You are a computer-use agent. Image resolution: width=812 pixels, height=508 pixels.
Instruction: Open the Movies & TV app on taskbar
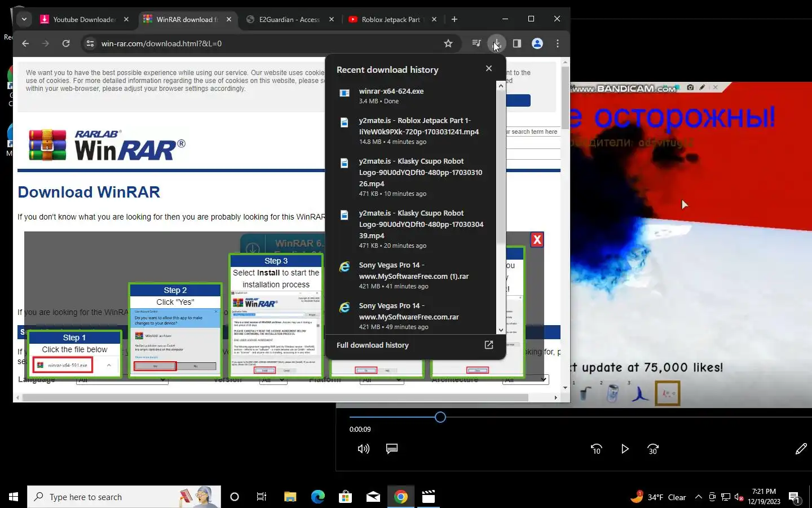(x=429, y=497)
